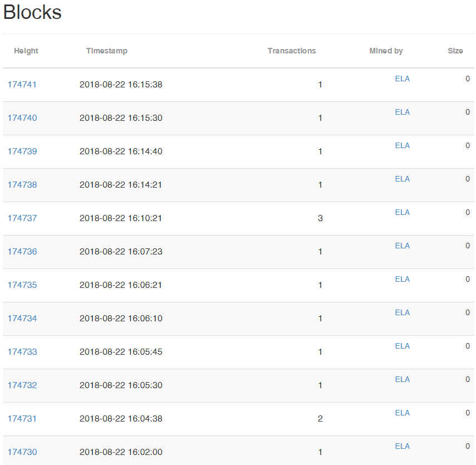Click ELA miner link in row 174735
The image size is (476, 465).
(x=402, y=279)
